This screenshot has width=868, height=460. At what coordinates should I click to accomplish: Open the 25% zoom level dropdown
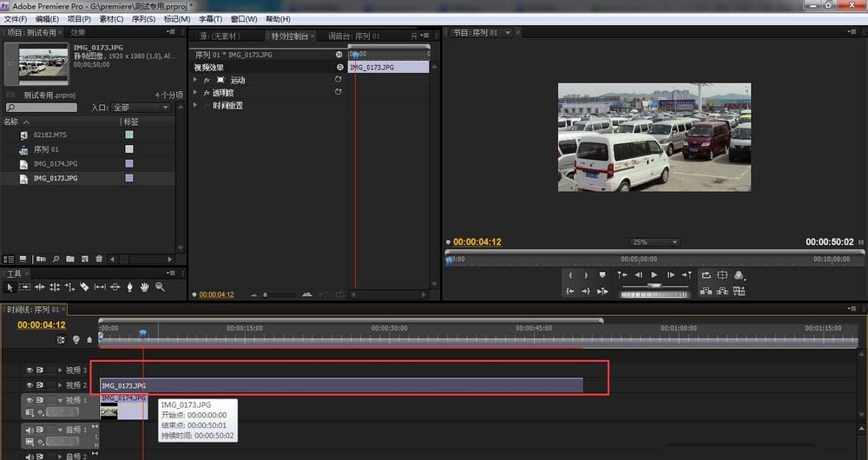[x=654, y=242]
